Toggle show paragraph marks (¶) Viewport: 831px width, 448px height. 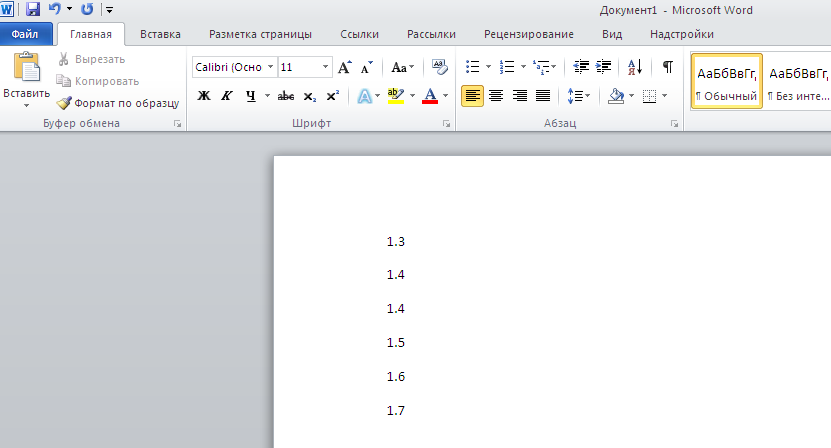(x=667, y=67)
